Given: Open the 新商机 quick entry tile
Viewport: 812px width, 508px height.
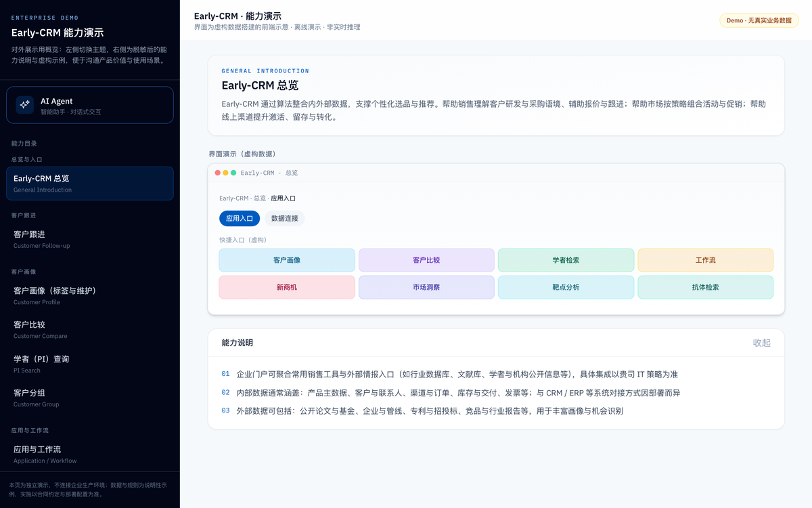Looking at the screenshot, I should (x=287, y=287).
